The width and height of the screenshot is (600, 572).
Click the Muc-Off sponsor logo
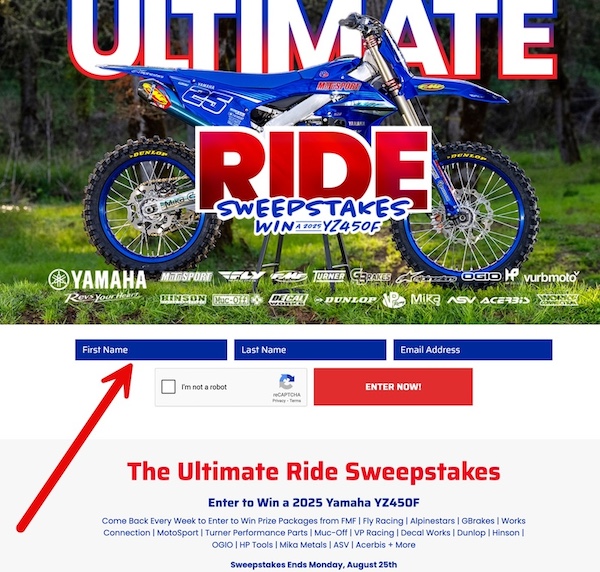click(x=237, y=300)
